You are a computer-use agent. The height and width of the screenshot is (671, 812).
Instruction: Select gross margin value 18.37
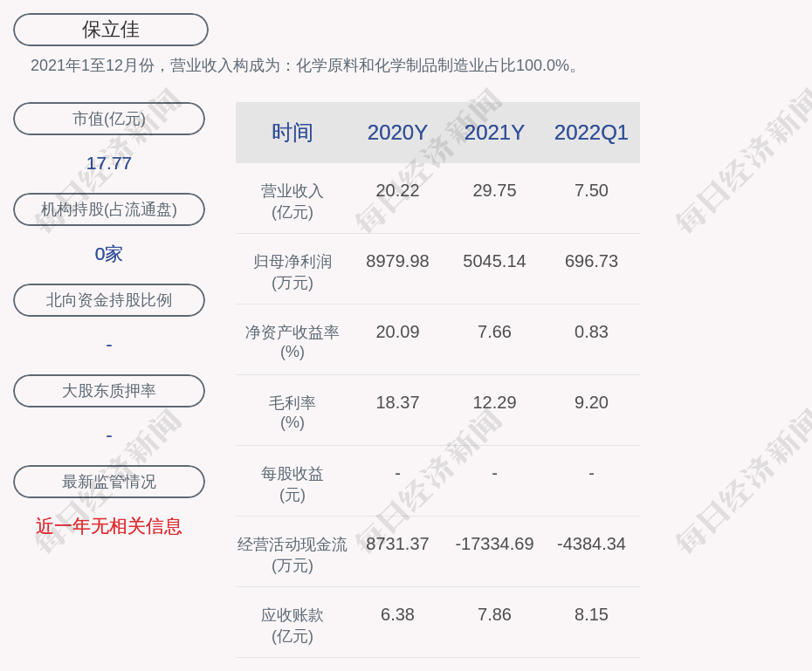point(397,402)
